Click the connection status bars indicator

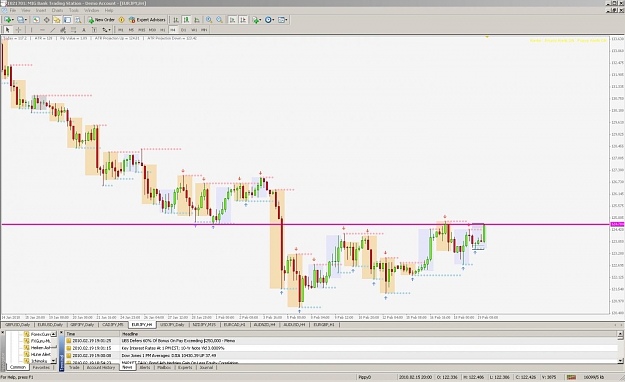571,377
